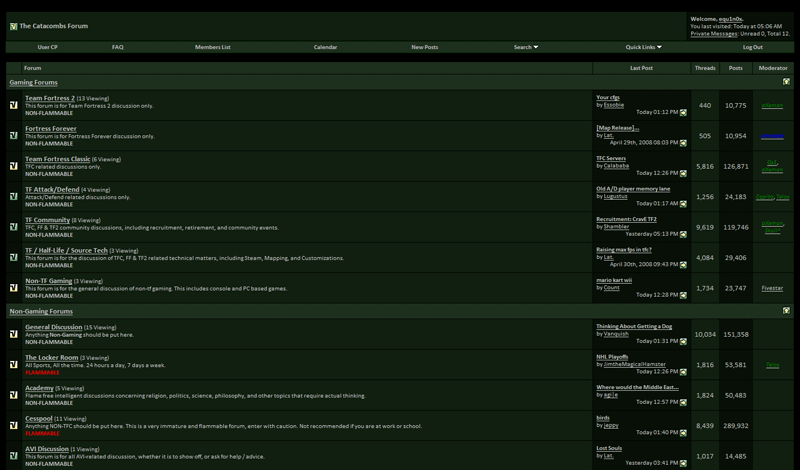Viewport: 800px width, 470px height.
Task: View New Posts
Action: [424, 47]
